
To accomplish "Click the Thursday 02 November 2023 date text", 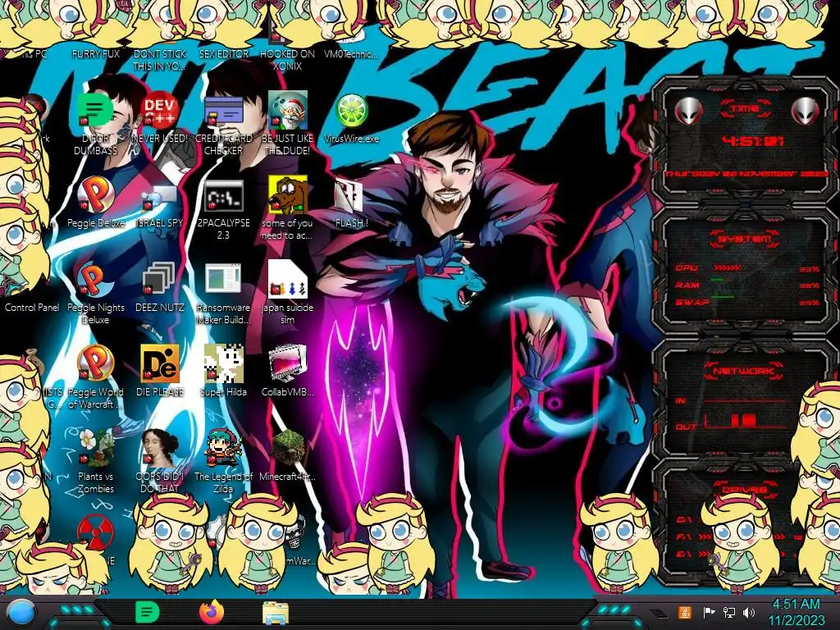I will click(x=746, y=174).
